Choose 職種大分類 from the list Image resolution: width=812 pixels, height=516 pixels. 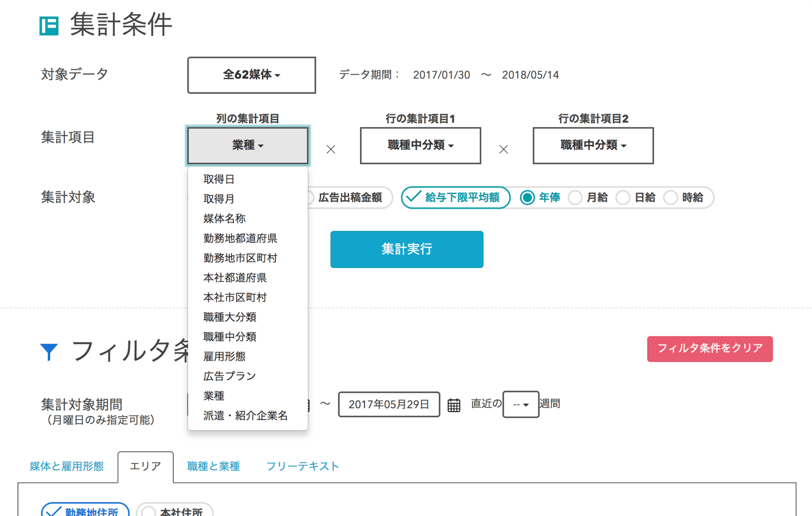[248, 317]
